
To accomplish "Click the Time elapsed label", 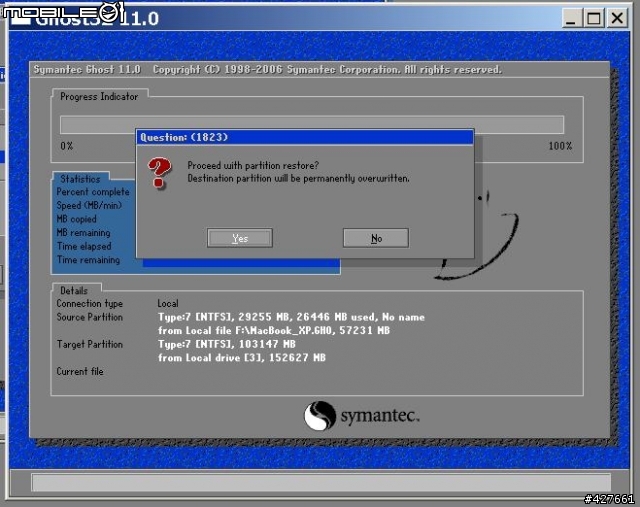I will click(84, 246).
